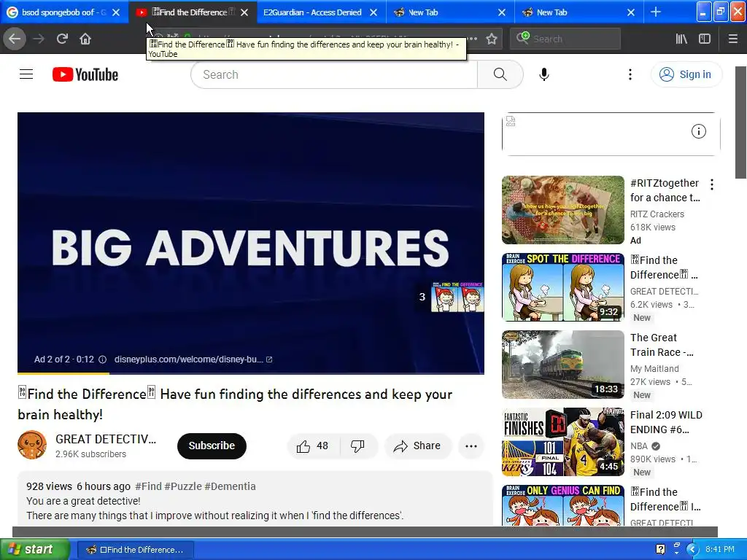Open page actions ellipsis in address bar

click(x=472, y=39)
